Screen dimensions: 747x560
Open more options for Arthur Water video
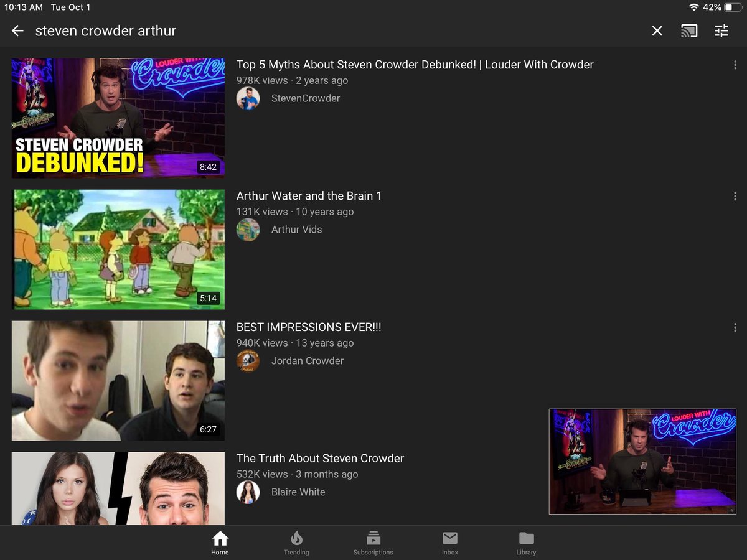pyautogui.click(x=735, y=196)
